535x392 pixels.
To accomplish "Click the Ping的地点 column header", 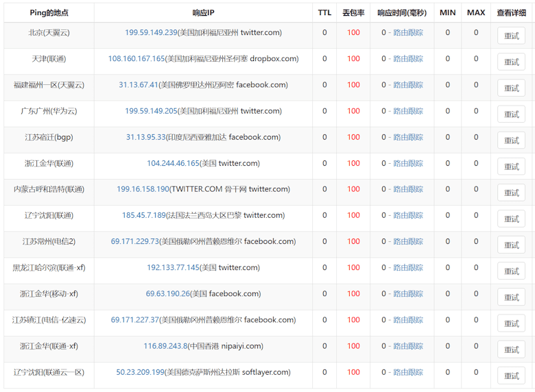I will coord(49,12).
